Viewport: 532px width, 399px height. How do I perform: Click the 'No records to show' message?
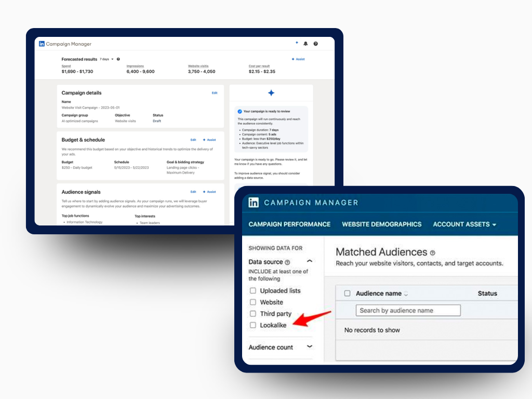click(x=372, y=330)
